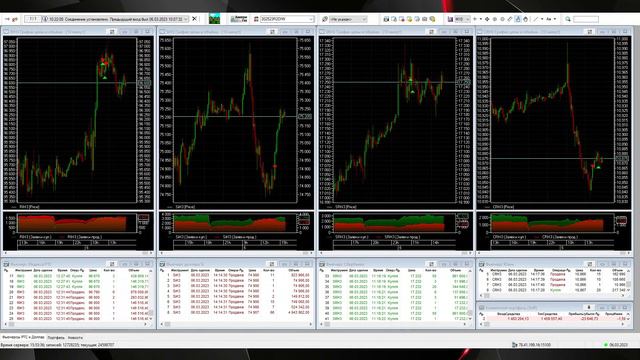Click the last yellow icon in the table-creation group

[x=433, y=19]
